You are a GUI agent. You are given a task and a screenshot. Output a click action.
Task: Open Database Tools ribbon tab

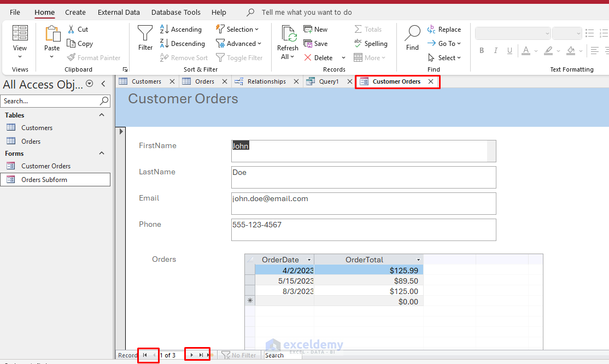pyautogui.click(x=176, y=13)
